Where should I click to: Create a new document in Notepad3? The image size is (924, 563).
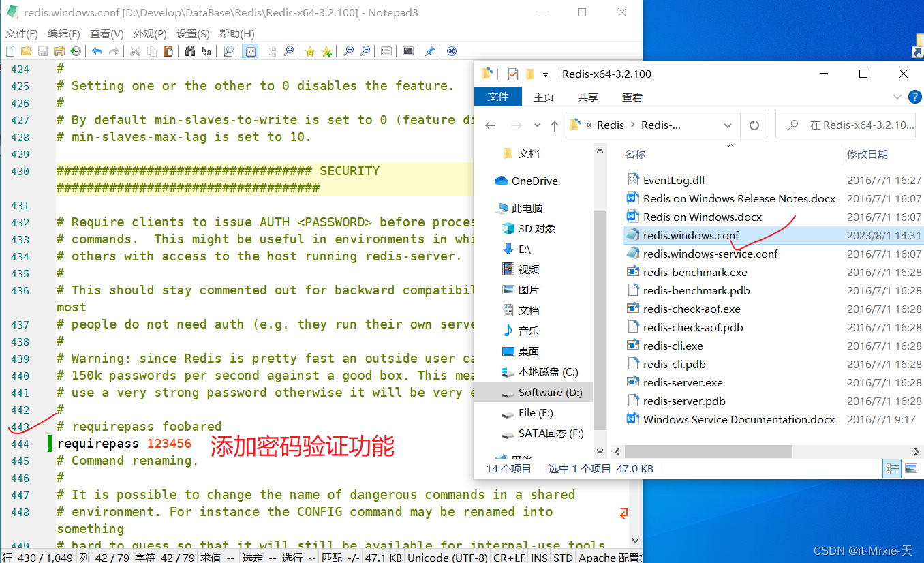pyautogui.click(x=10, y=51)
